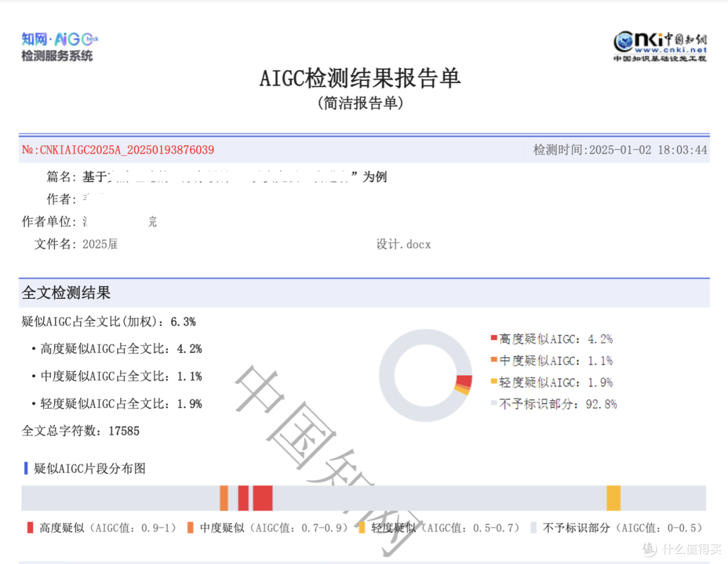Click the 作者 label
This screenshot has width=728, height=564.
click(61, 199)
